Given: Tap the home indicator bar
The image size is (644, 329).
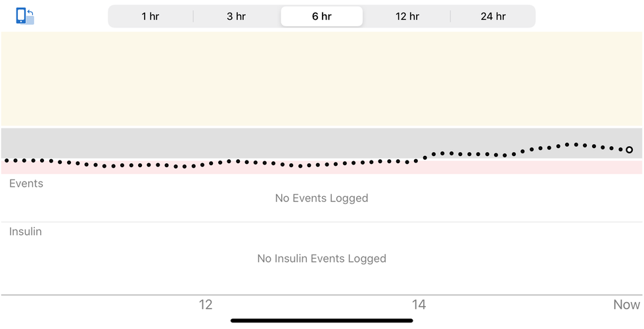Looking at the screenshot, I should (321, 321).
